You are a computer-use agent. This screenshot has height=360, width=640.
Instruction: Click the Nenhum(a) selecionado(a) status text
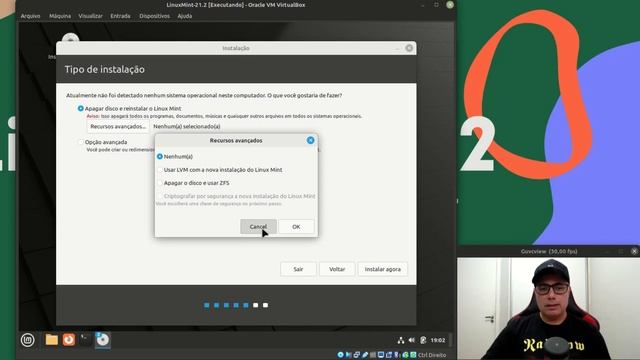[x=187, y=127]
